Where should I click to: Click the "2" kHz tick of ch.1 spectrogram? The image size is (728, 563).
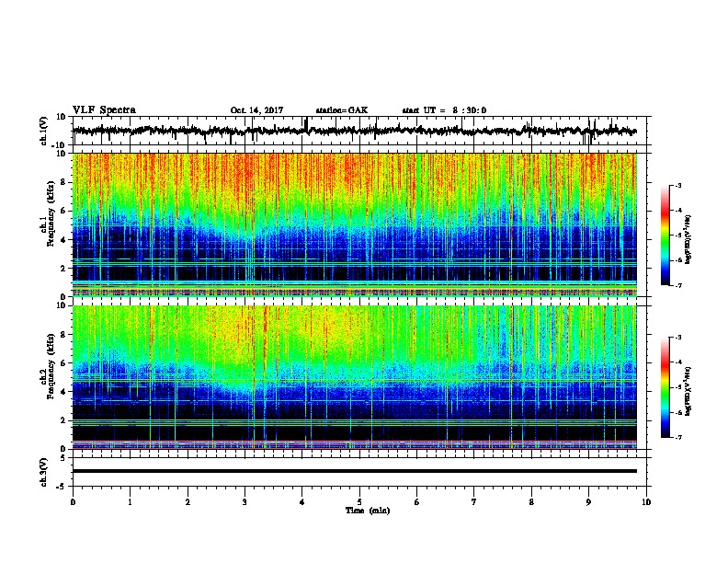(63, 268)
